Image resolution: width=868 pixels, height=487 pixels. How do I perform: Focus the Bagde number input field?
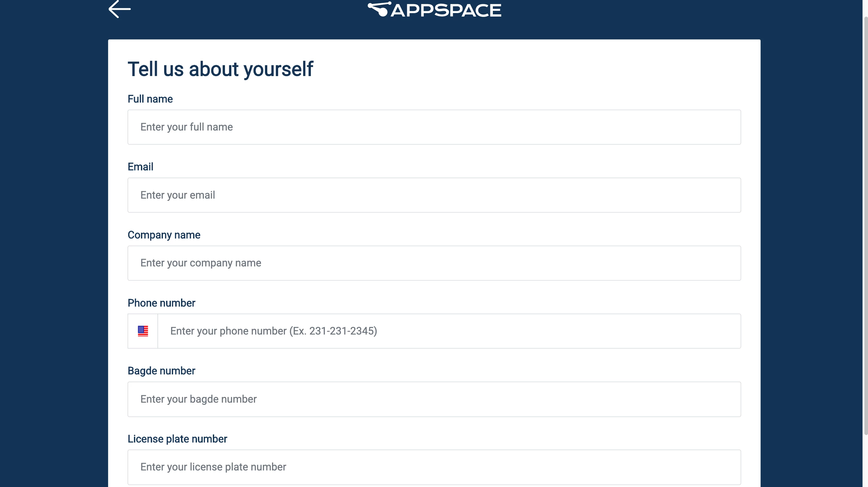[x=434, y=399]
